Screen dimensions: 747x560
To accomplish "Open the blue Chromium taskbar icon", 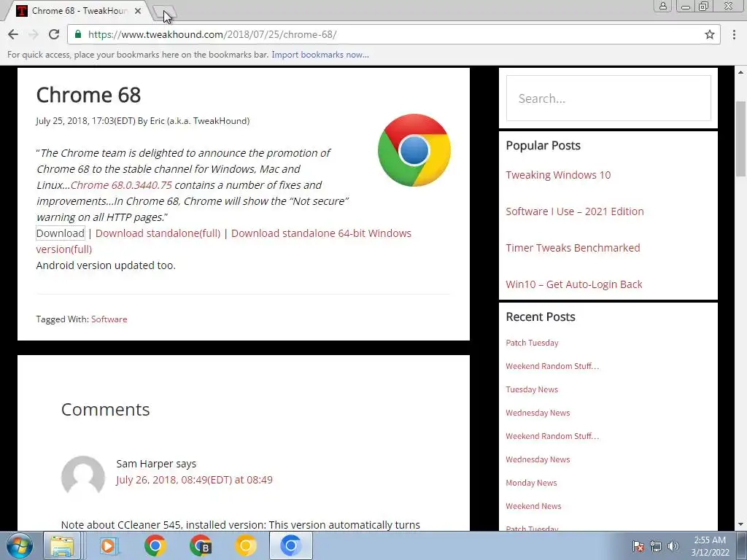I will tap(290, 545).
